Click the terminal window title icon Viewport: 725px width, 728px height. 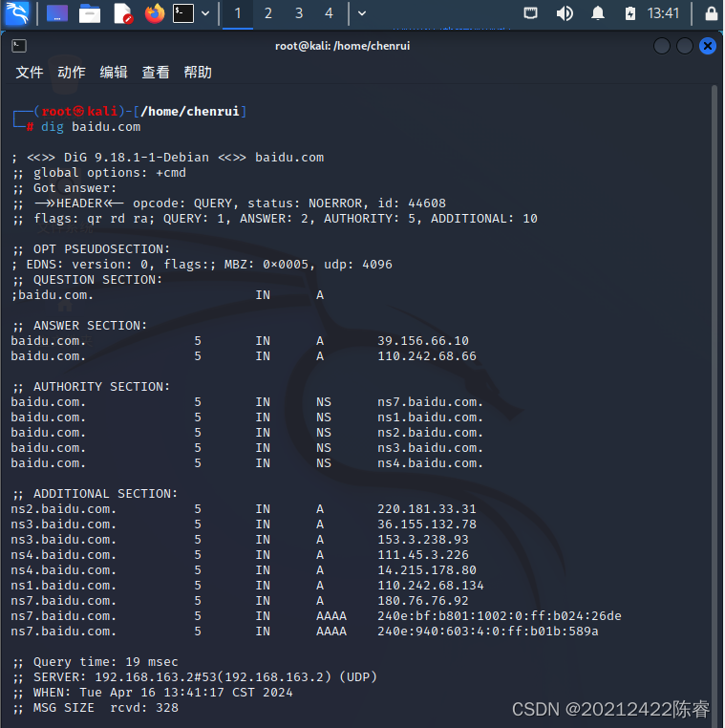point(19,46)
